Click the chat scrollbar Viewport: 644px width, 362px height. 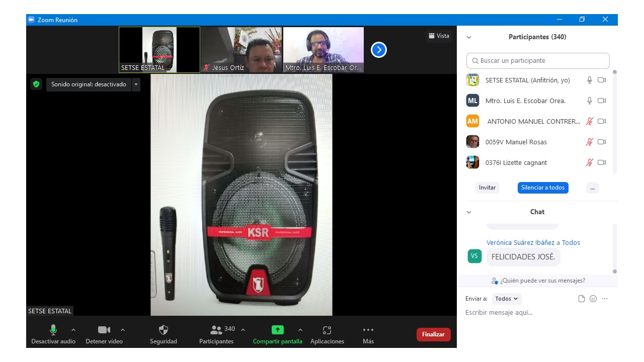pos(614,248)
